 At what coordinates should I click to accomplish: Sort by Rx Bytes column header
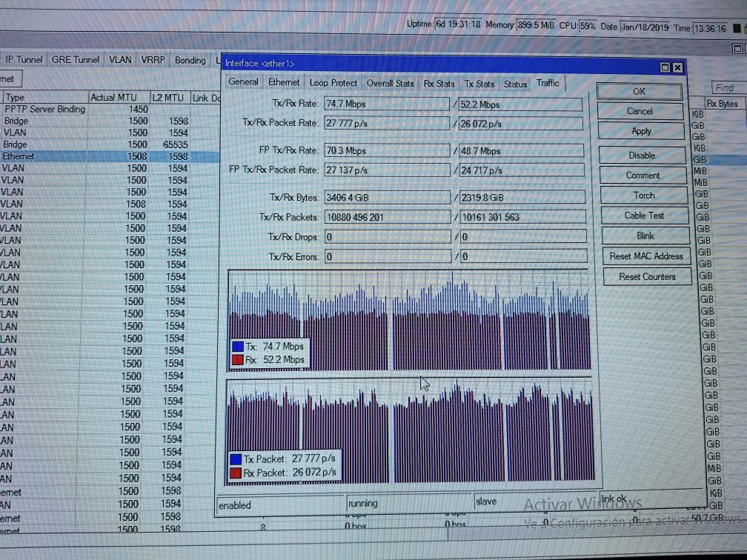[x=723, y=104]
